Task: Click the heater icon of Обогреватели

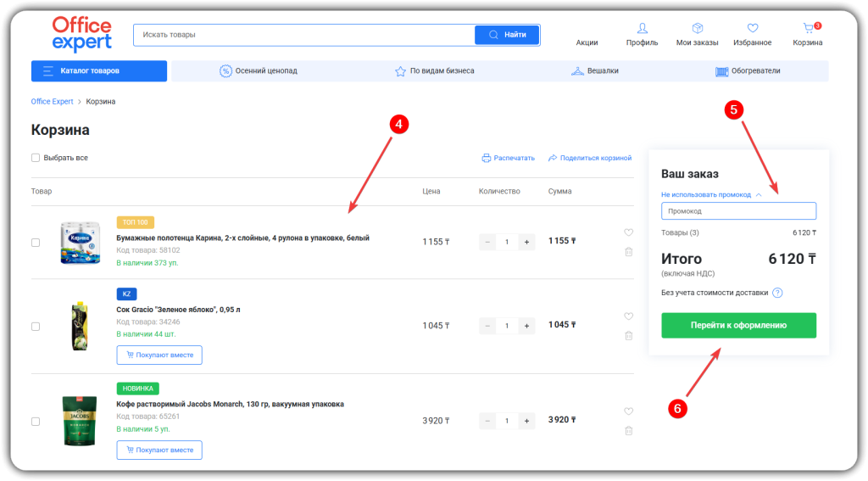Action: [722, 71]
